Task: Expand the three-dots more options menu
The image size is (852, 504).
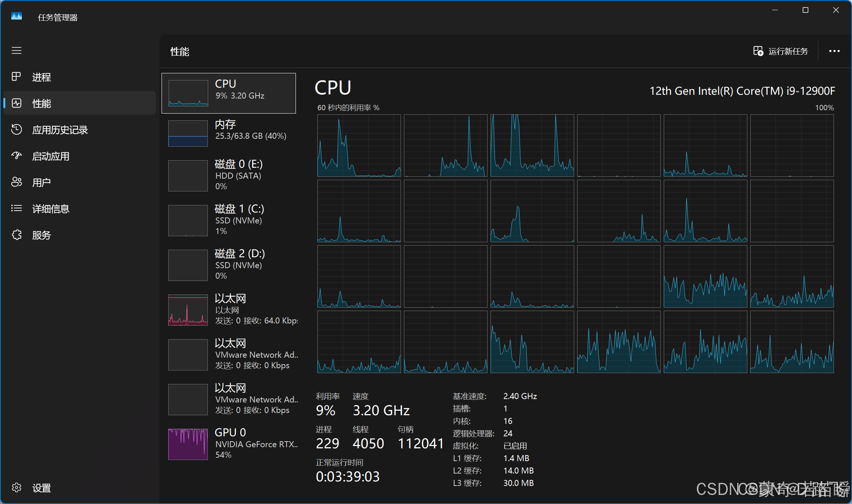Action: click(834, 51)
